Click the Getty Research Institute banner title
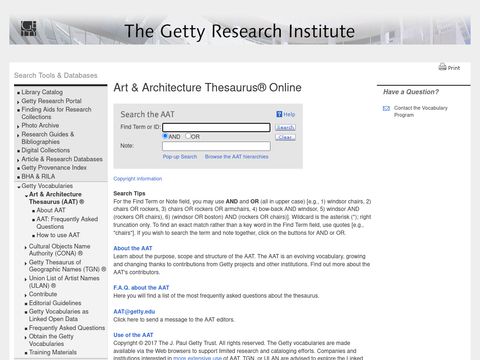The width and height of the screenshot is (480, 360). pos(240,31)
